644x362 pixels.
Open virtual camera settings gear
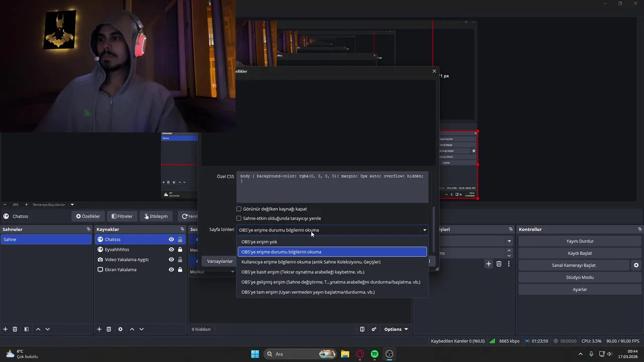pos(636,265)
